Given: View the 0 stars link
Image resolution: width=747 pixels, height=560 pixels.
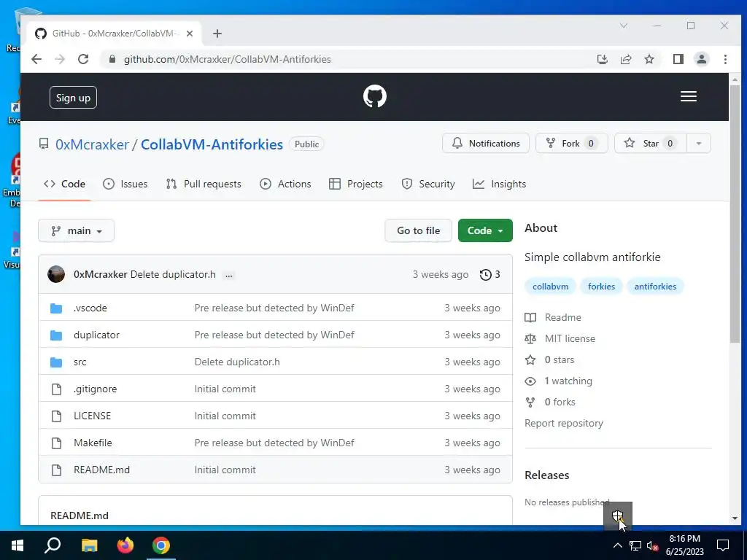Looking at the screenshot, I should tap(550, 360).
